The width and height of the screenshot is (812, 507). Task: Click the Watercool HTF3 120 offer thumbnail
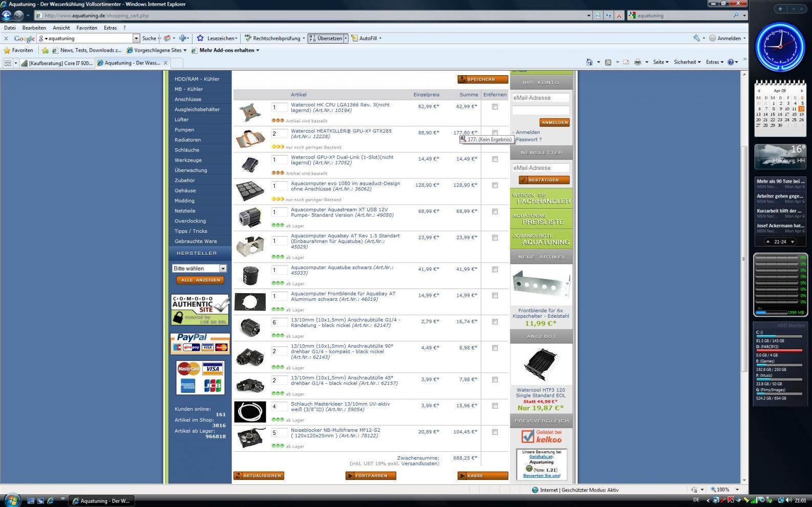coord(541,364)
